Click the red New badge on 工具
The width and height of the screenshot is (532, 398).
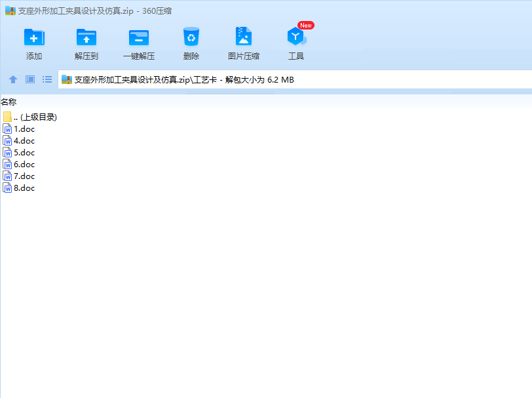306,26
